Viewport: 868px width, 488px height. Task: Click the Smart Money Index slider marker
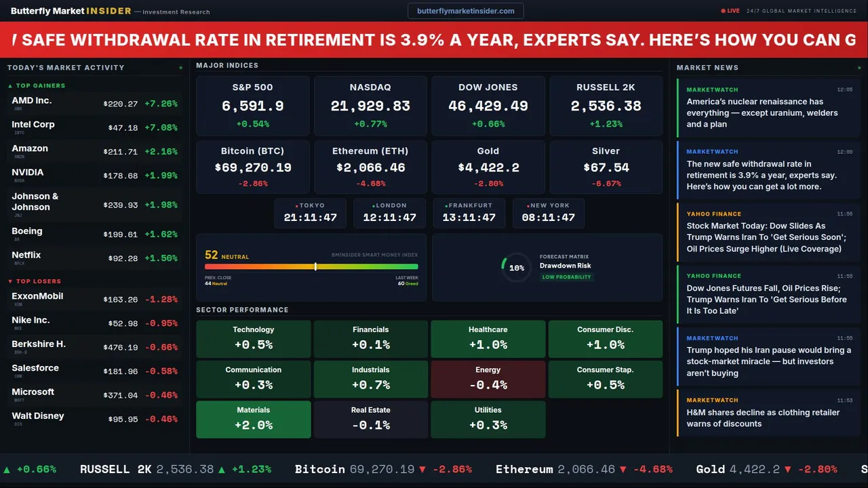tap(315, 266)
